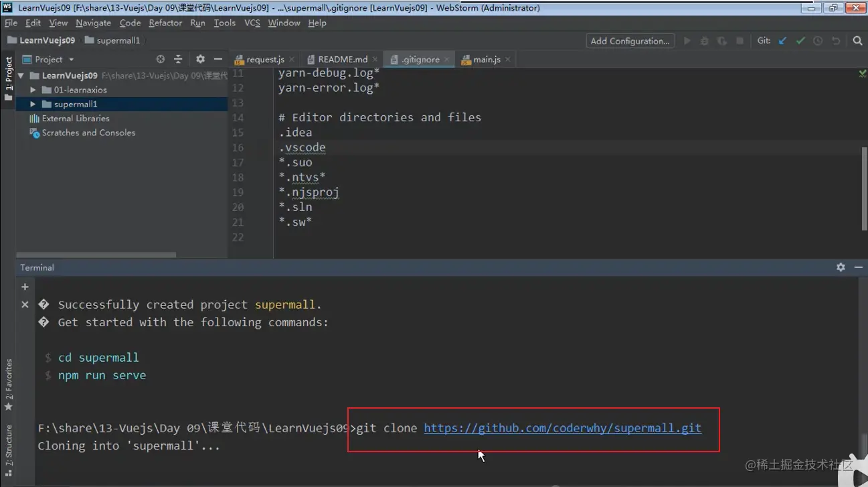Screen dimensions: 868x487
Task: Toggle the 1: Project side tool window
Action: [x=8, y=79]
